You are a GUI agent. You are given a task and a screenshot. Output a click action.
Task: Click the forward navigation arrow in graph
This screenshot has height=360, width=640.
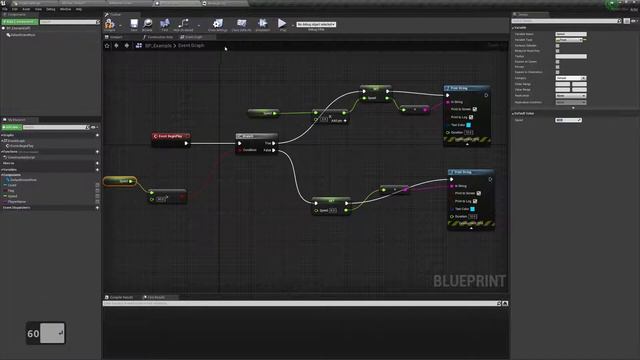click(127, 46)
